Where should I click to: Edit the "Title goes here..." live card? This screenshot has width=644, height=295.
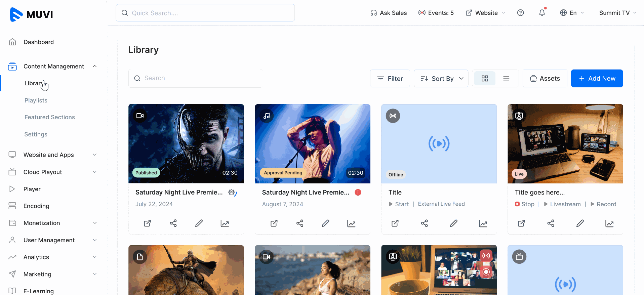point(580,223)
